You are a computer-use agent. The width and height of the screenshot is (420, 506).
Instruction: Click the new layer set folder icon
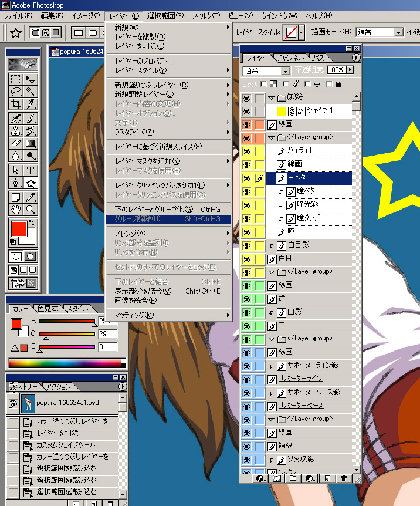pyautogui.click(x=293, y=478)
